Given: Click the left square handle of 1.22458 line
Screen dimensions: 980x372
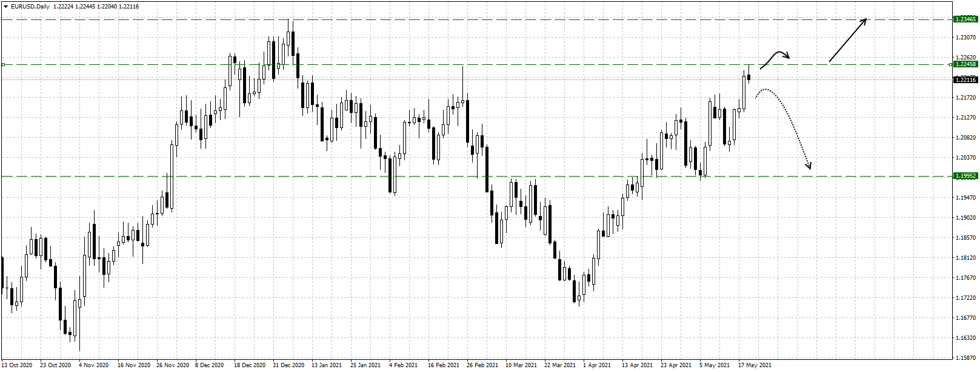Looking at the screenshot, I should pos(3,64).
